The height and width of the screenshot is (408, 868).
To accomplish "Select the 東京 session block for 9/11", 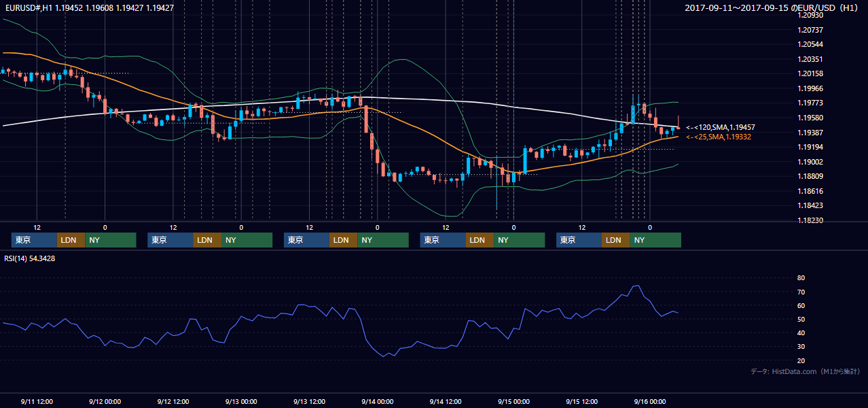I will (34, 240).
